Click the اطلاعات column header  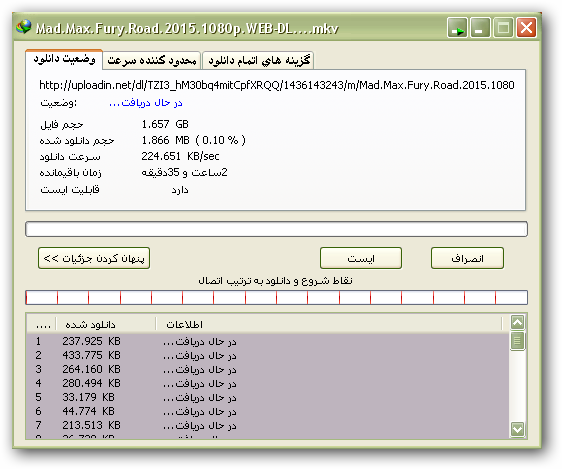[x=329, y=324]
